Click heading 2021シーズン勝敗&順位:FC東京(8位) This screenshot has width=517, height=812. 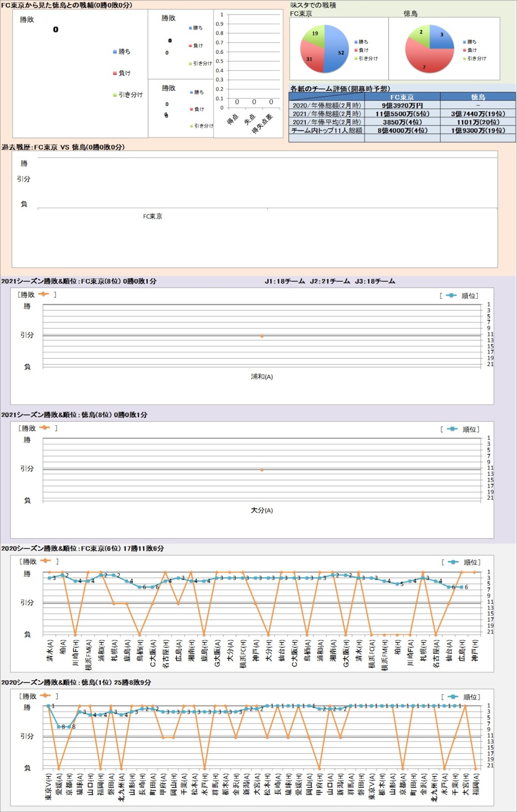[79, 281]
